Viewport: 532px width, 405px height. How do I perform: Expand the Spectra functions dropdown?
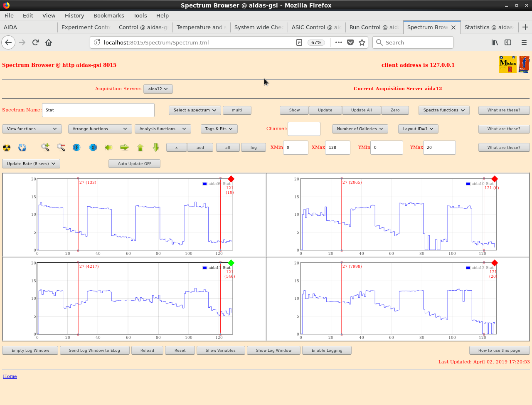coord(444,110)
